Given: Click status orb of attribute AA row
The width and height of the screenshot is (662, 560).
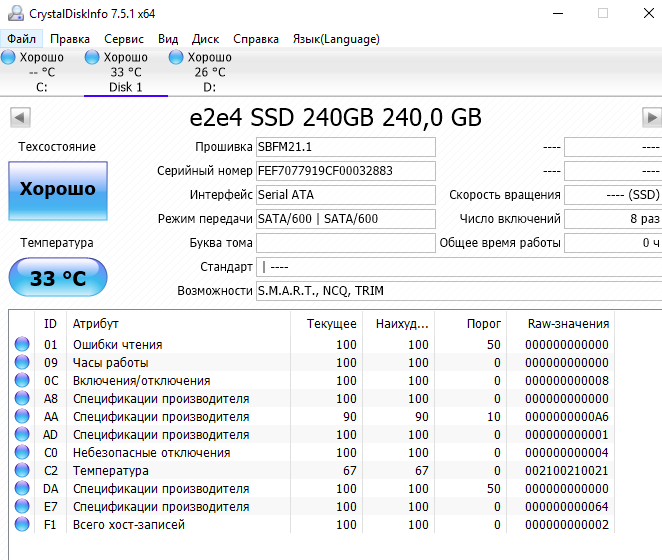Looking at the screenshot, I should pyautogui.click(x=22, y=416).
